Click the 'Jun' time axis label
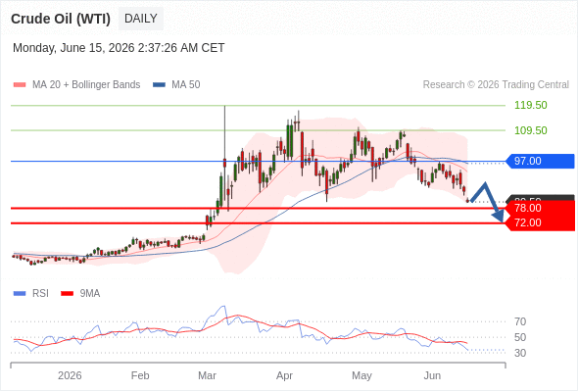The image size is (578, 392). coord(432,375)
